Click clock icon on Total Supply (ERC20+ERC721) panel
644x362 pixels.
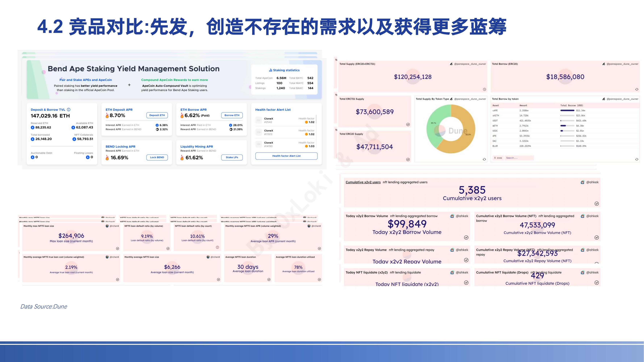(484, 89)
